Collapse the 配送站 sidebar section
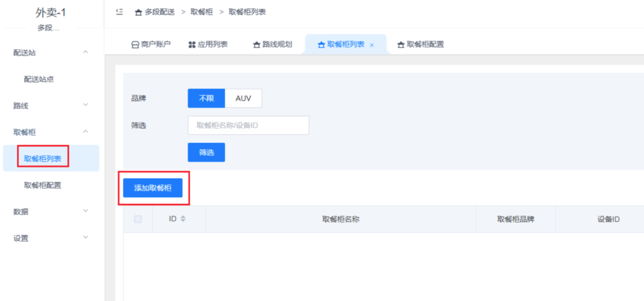This screenshot has width=644, height=301. coord(86,52)
